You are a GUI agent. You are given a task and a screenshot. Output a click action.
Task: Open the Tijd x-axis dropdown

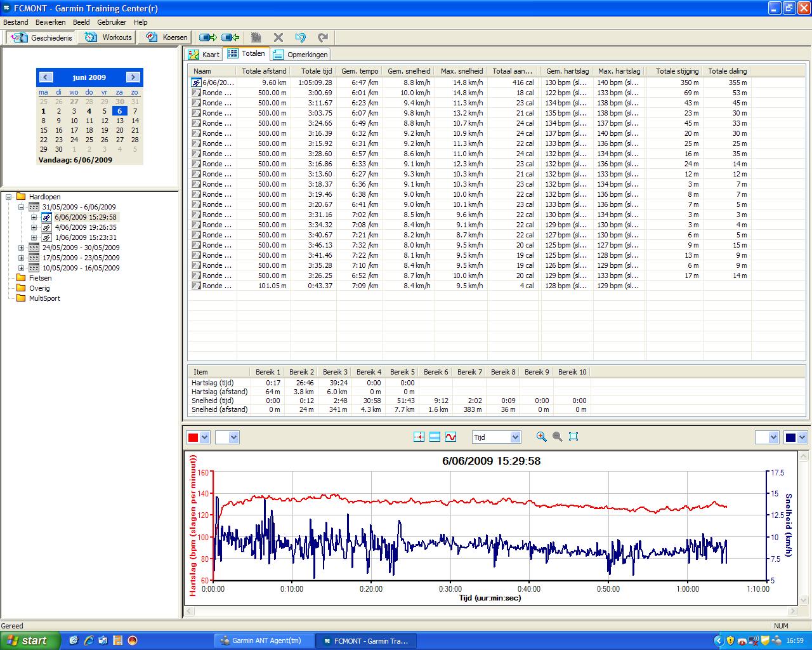coord(515,437)
